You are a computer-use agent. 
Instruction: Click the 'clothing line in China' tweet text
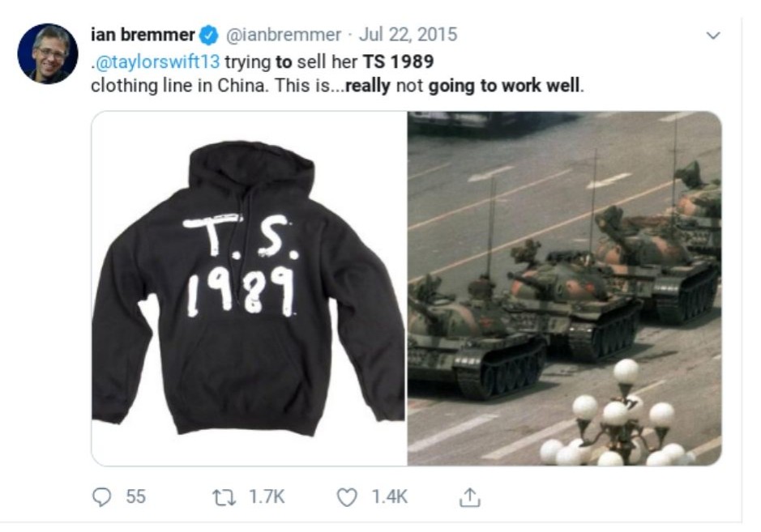178,86
